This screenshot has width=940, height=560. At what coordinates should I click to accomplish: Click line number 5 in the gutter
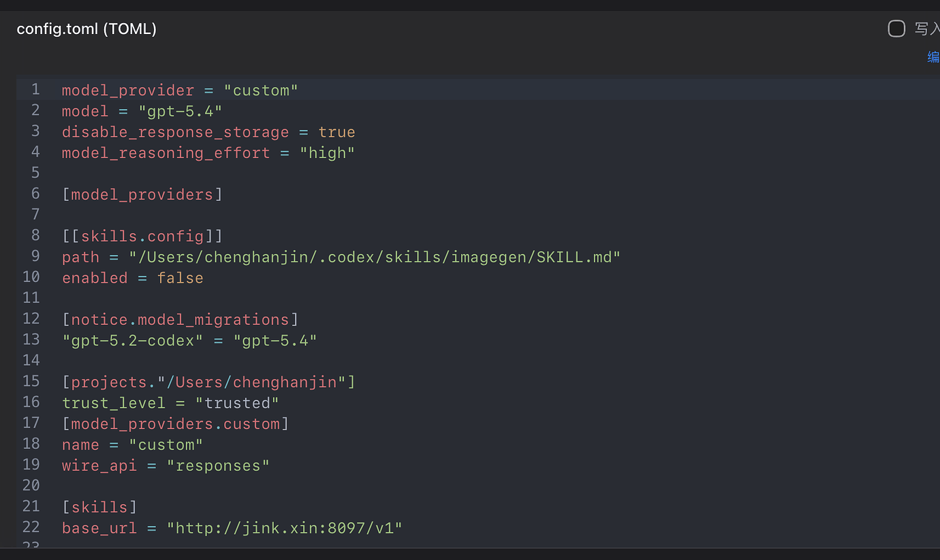point(35,172)
